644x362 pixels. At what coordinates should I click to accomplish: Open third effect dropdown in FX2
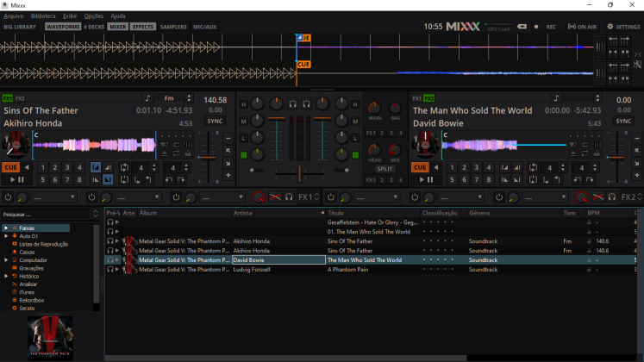[x=546, y=197]
